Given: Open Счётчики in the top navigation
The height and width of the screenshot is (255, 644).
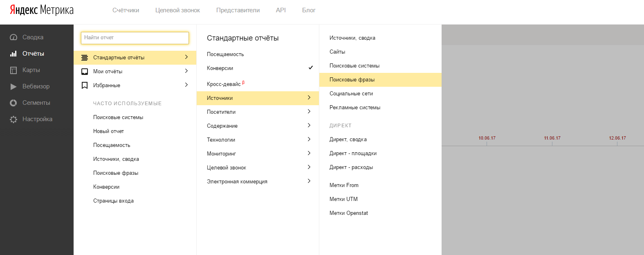Looking at the screenshot, I should 126,10.
